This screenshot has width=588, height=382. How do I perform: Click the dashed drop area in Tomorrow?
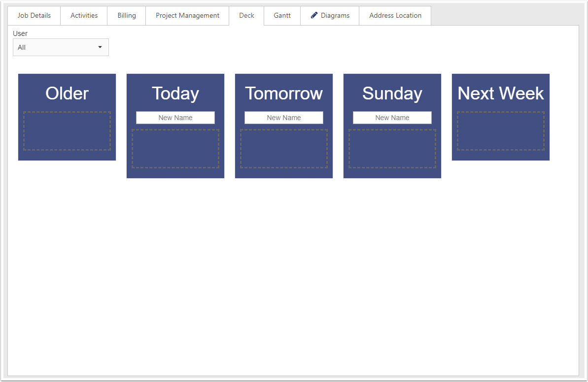pos(284,149)
